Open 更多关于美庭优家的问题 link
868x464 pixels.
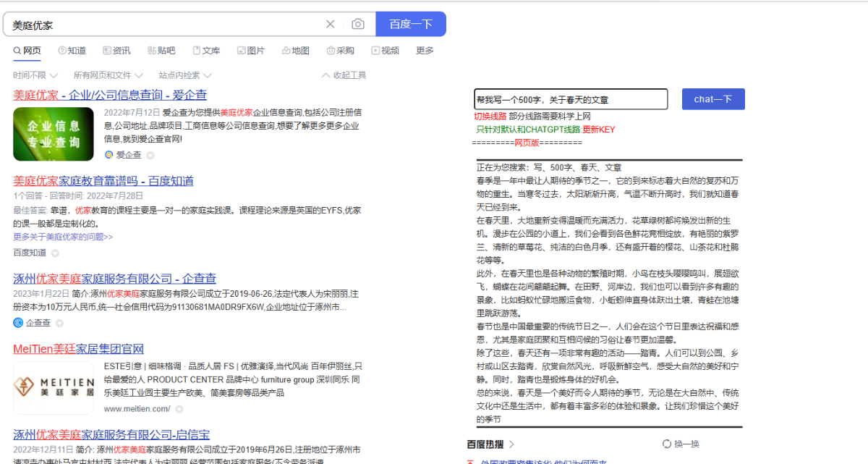click(x=63, y=237)
